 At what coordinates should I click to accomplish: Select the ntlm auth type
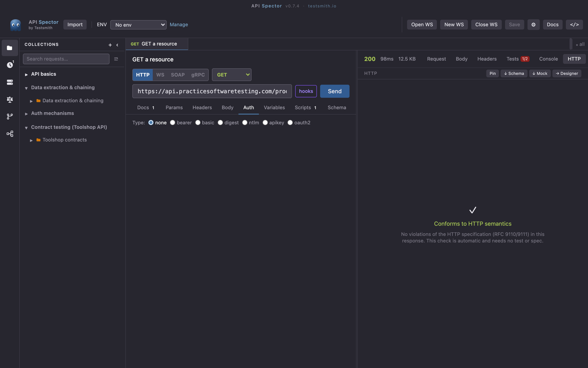245,123
